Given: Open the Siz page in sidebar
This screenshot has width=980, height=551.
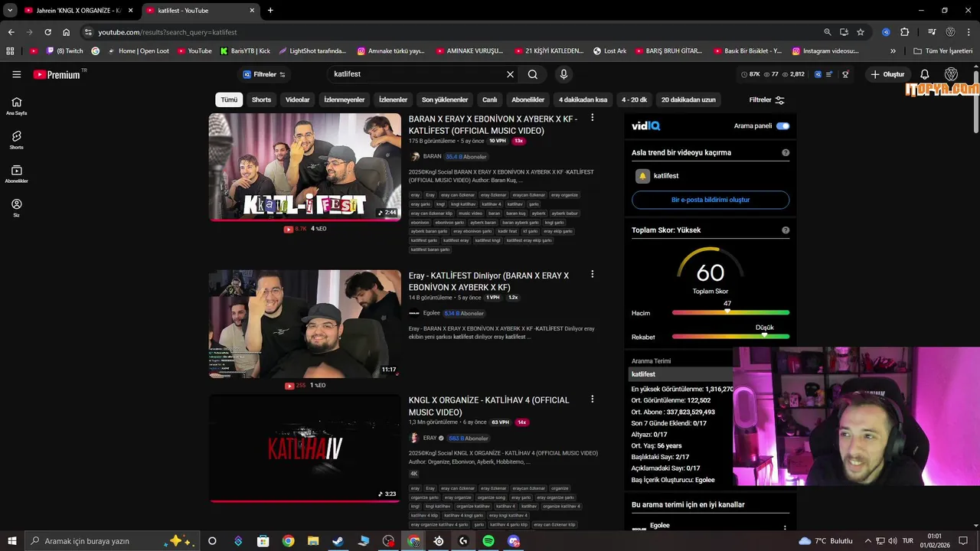Looking at the screenshot, I should 16,208.
